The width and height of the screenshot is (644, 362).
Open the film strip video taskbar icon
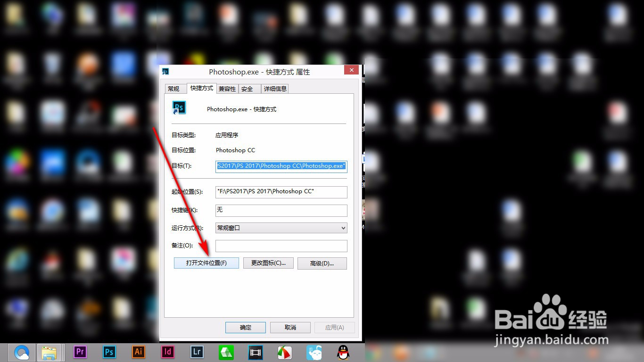pyautogui.click(x=256, y=352)
